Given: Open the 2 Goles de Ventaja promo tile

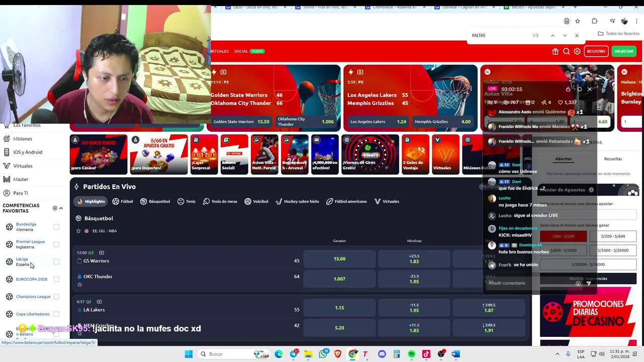Looking at the screenshot, I should pos(415,154).
